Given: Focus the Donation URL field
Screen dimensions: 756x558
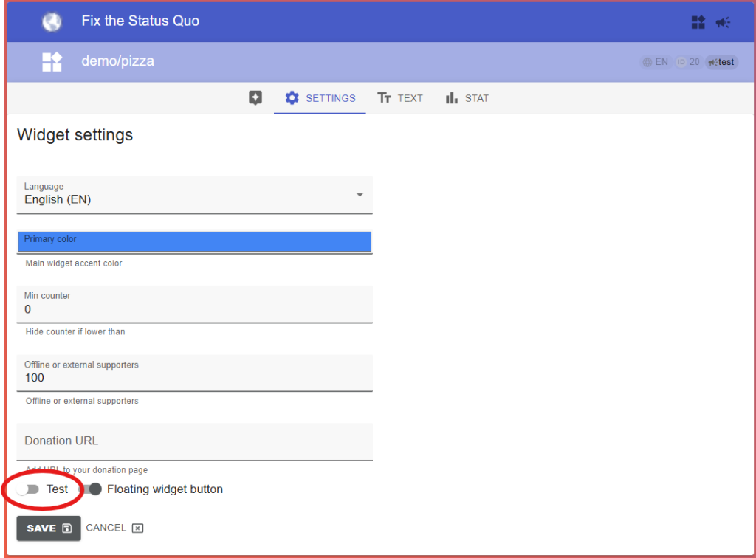Looking at the screenshot, I should [195, 442].
